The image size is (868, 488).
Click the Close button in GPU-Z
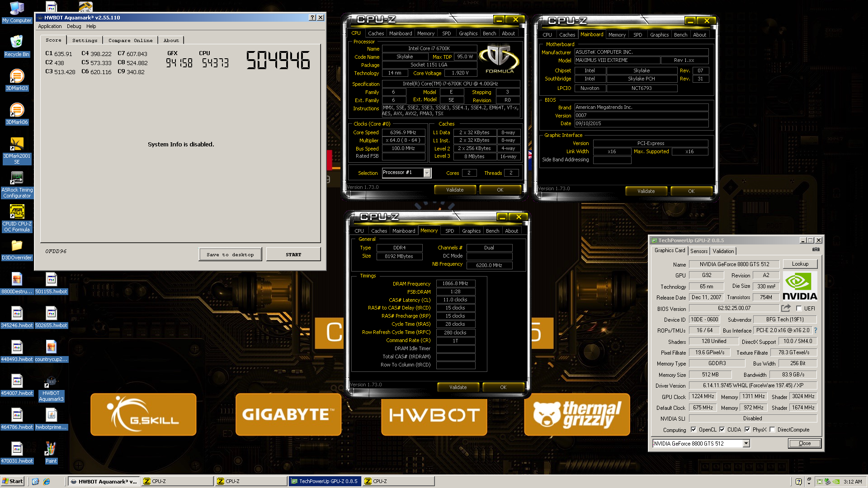coord(805,443)
